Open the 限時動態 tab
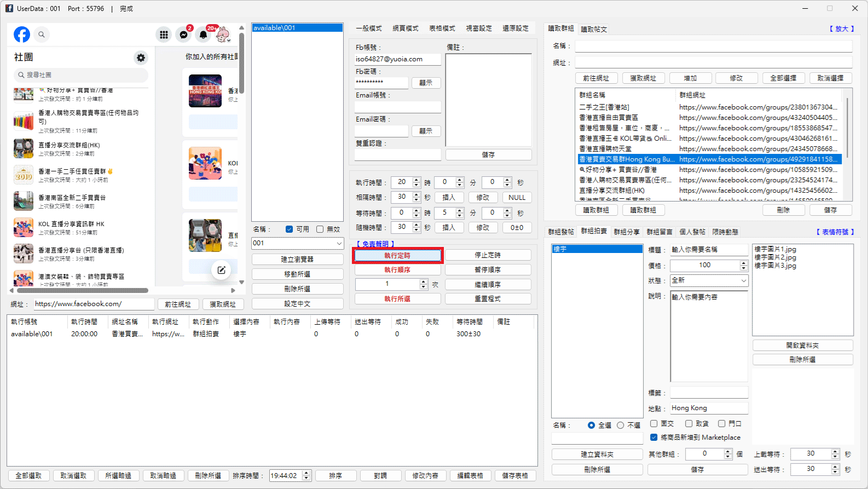 pyautogui.click(x=725, y=232)
